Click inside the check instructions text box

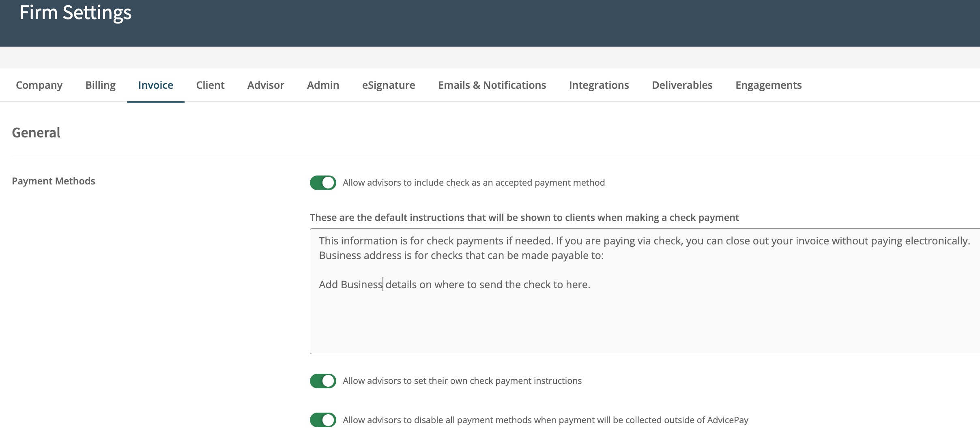(608, 320)
